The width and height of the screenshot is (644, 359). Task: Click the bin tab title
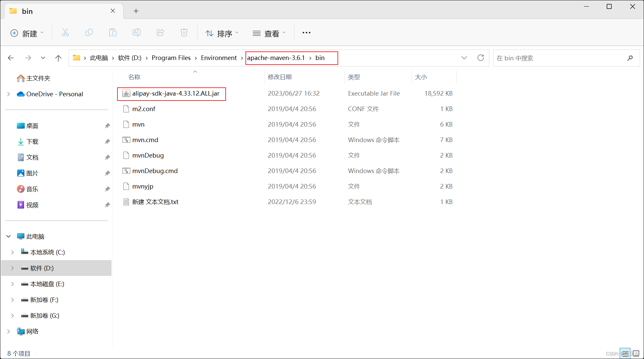27,11
